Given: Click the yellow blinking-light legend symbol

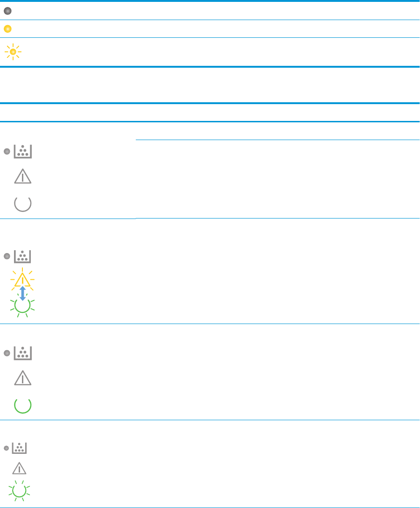Looking at the screenshot, I should click(13, 52).
